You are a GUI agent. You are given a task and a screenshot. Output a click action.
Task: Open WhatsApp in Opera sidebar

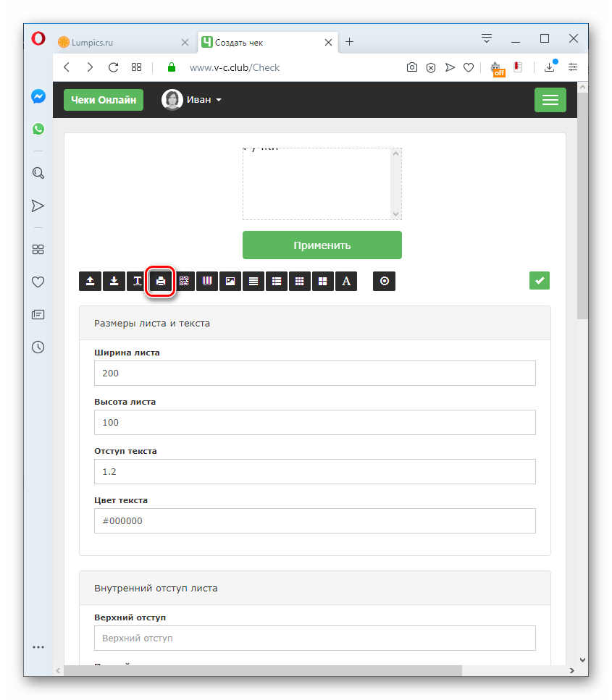pyautogui.click(x=38, y=129)
